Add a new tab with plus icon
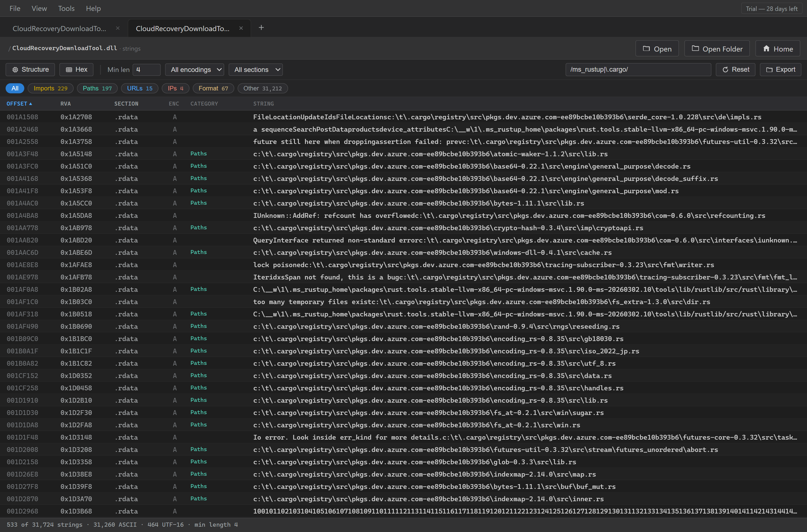Image resolution: width=807 pixels, height=532 pixels. [x=261, y=28]
